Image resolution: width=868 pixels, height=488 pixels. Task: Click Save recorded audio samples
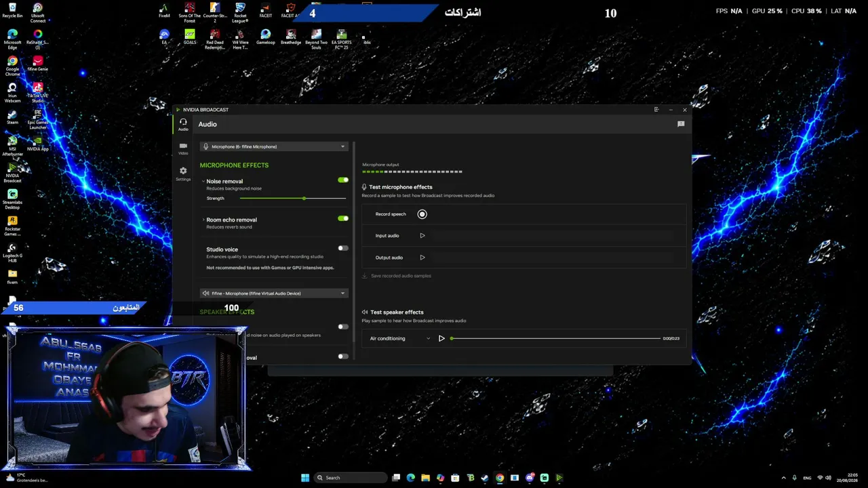pyautogui.click(x=397, y=276)
